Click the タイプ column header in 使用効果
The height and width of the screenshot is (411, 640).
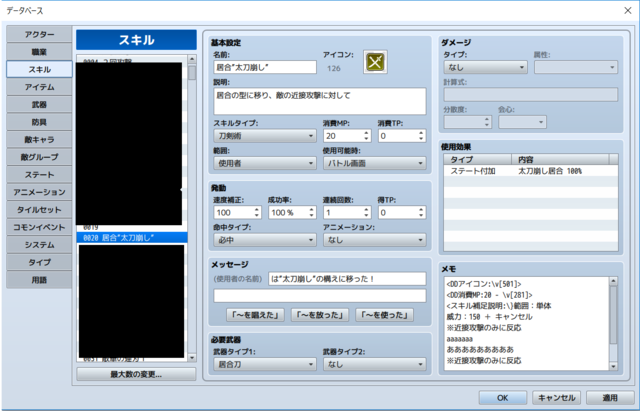pyautogui.click(x=478, y=160)
